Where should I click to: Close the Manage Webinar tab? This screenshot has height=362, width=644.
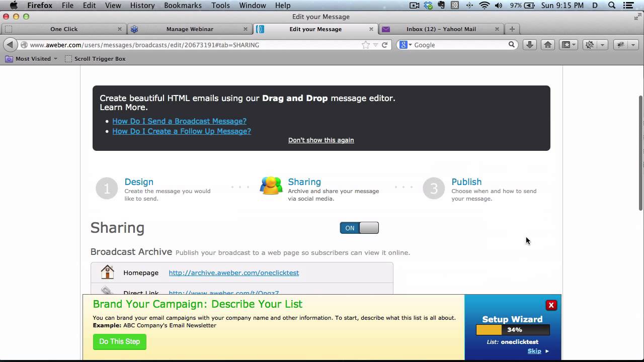(245, 29)
